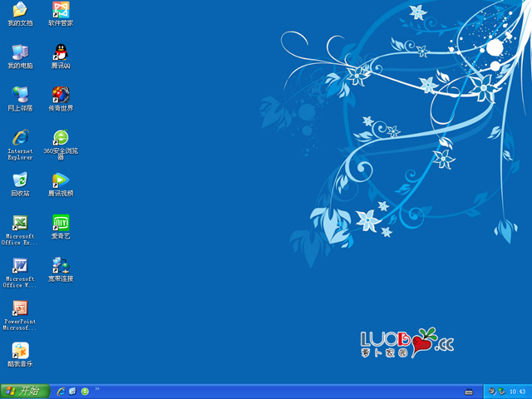This screenshot has height=399, width=532.
Task: Click the 开始 Start button
Action: click(x=25, y=392)
